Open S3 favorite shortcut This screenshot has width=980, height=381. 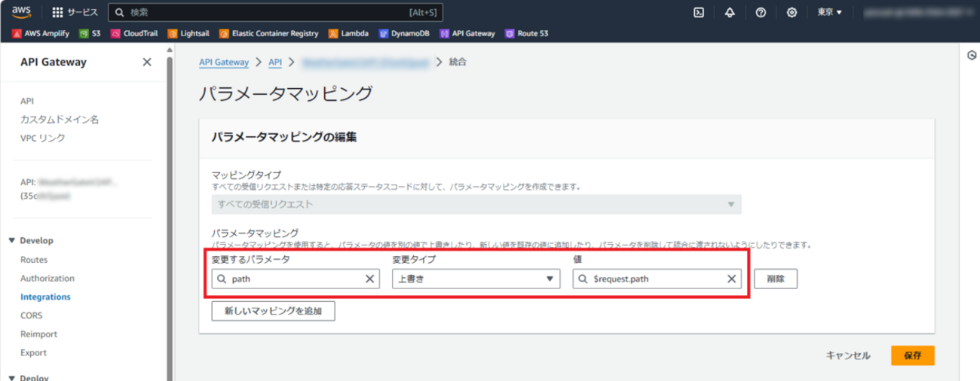tap(90, 33)
